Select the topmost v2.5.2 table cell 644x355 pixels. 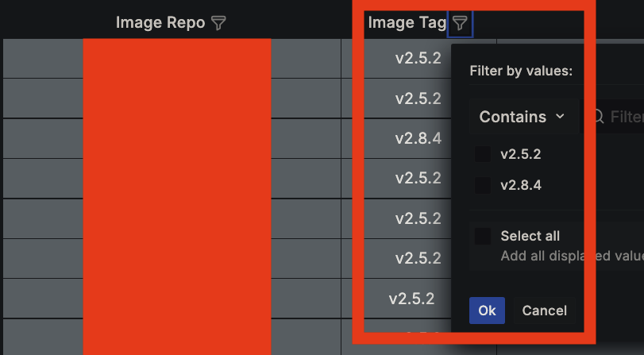point(418,58)
